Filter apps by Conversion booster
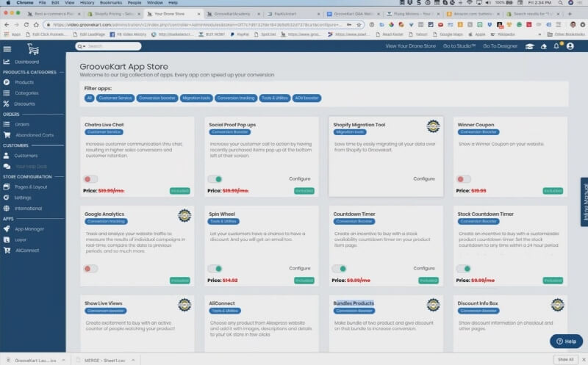The height and width of the screenshot is (365, 588). pos(157,98)
